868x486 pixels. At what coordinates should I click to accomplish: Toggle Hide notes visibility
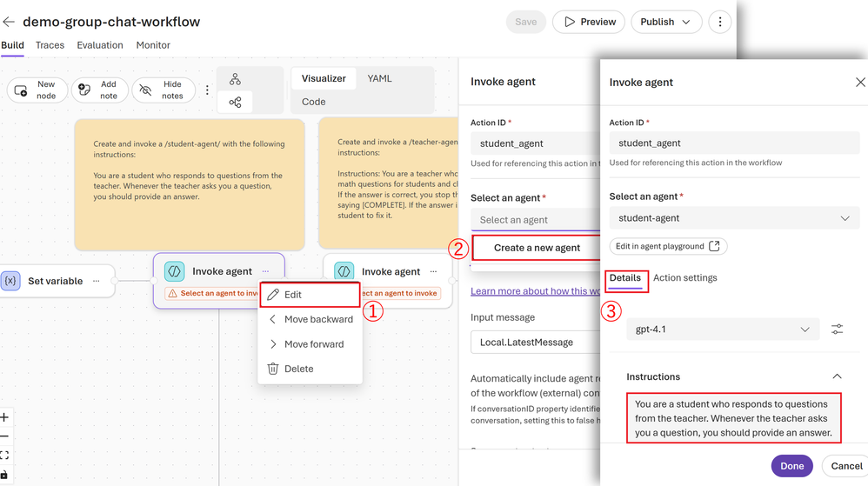pyautogui.click(x=164, y=90)
